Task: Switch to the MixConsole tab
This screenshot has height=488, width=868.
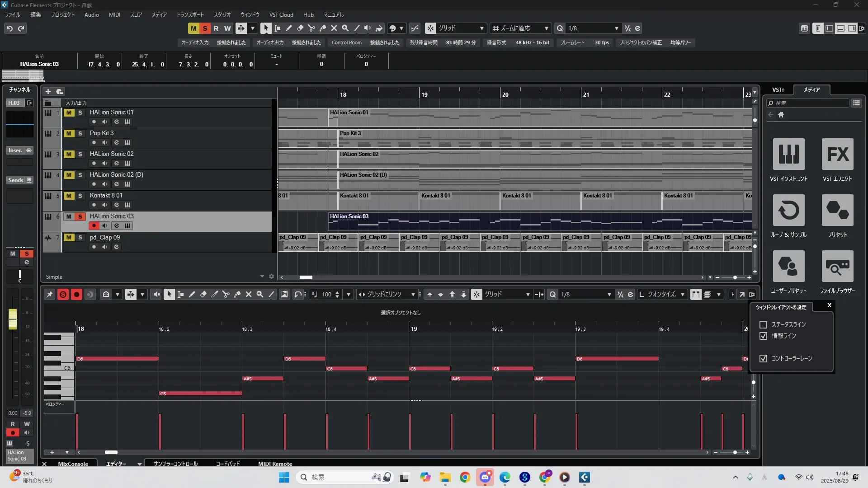Action: tap(73, 464)
